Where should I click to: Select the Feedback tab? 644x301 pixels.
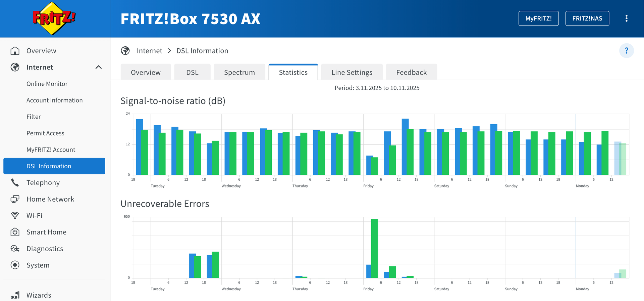point(411,73)
